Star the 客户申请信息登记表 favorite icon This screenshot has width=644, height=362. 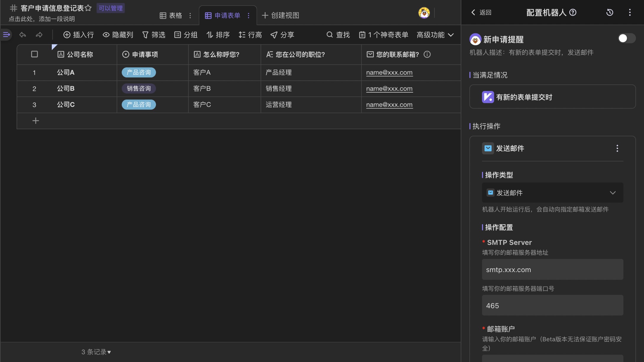[x=88, y=8]
